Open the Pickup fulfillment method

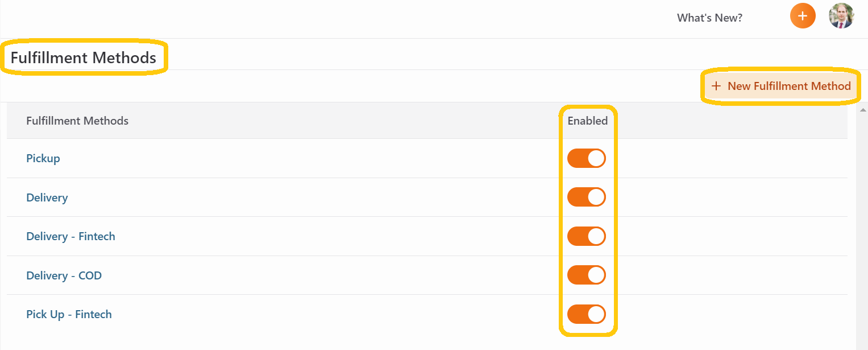[43, 158]
